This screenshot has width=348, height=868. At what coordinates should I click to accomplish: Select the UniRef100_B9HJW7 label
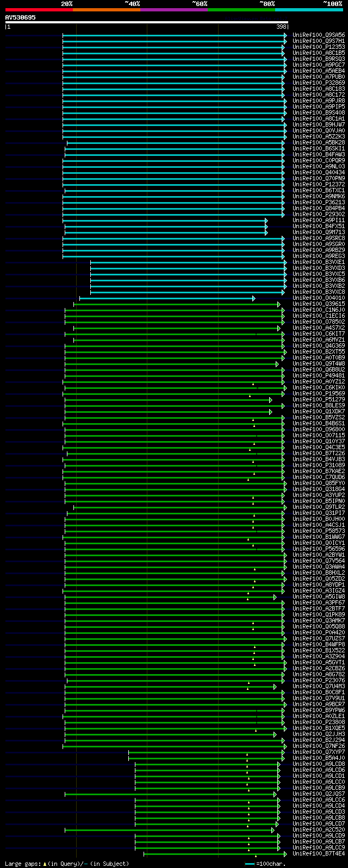pos(319,124)
